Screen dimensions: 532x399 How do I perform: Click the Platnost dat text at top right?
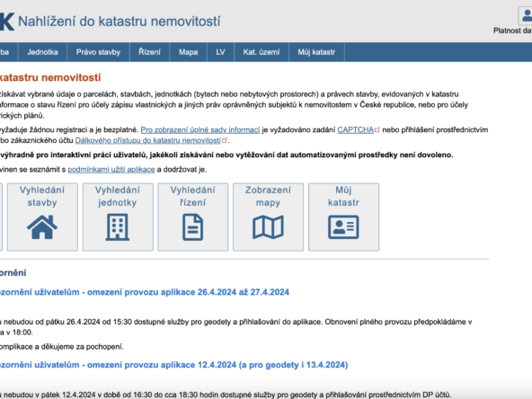512,31
